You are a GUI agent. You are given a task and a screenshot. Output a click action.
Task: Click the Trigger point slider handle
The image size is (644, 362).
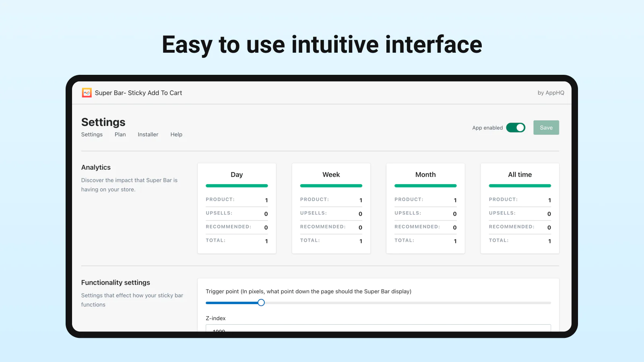[x=261, y=303]
